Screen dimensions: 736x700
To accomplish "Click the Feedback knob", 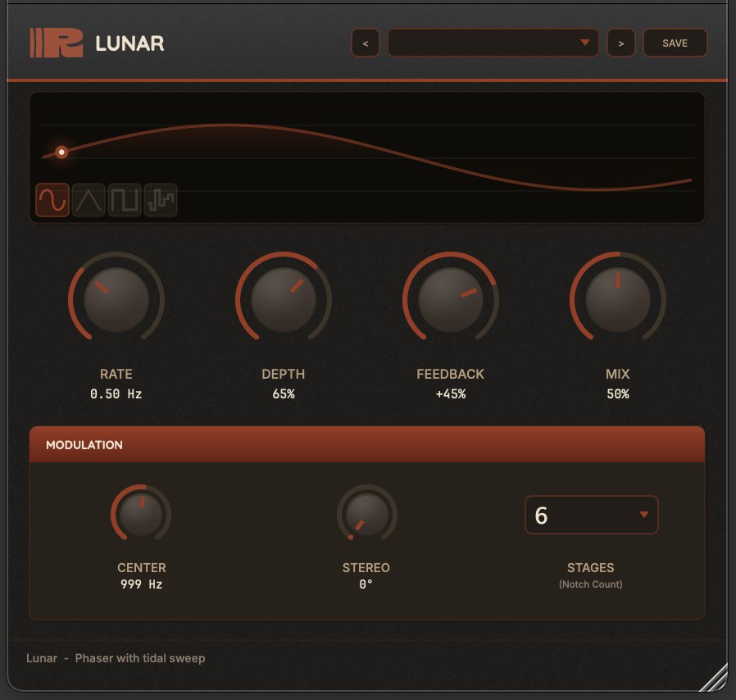I will tap(451, 300).
